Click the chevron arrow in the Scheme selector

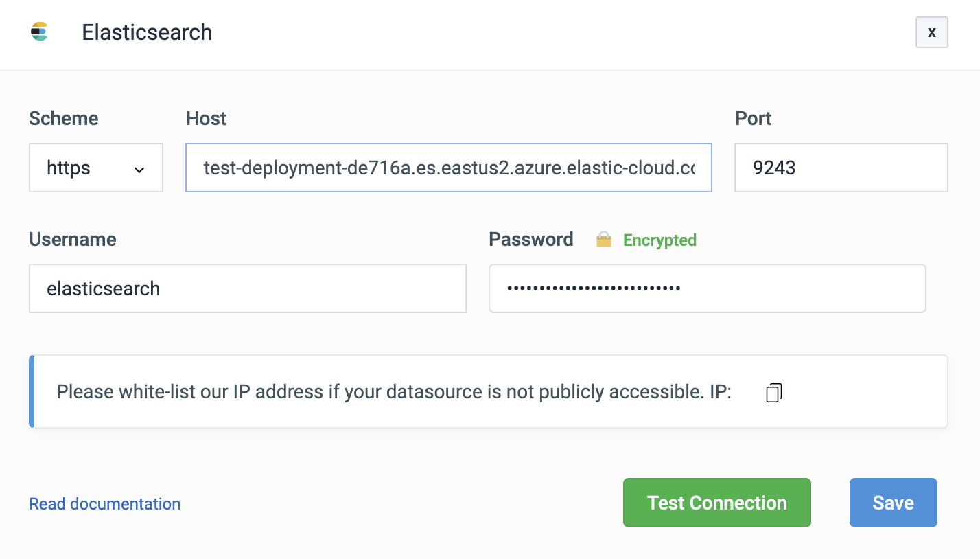click(139, 169)
